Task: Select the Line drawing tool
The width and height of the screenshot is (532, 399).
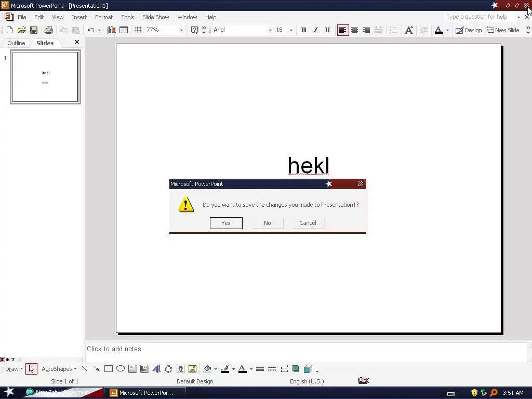Action: 85,369
